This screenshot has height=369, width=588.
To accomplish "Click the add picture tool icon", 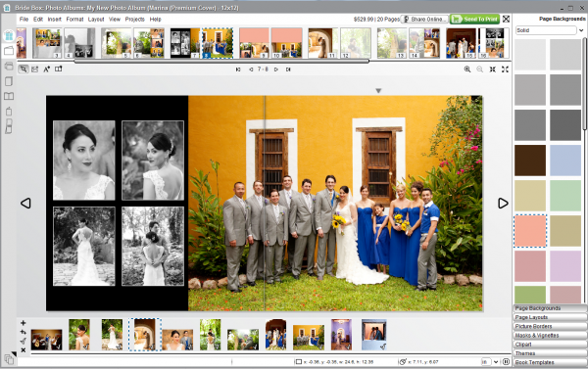I will (x=35, y=69).
